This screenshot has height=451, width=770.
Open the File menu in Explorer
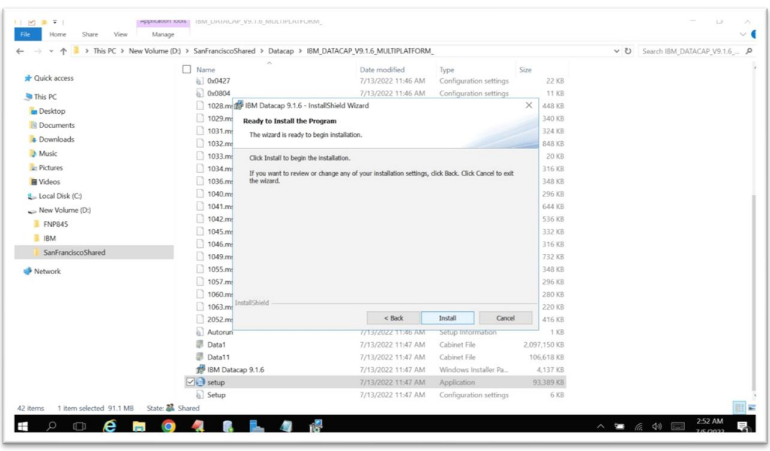pyautogui.click(x=26, y=34)
